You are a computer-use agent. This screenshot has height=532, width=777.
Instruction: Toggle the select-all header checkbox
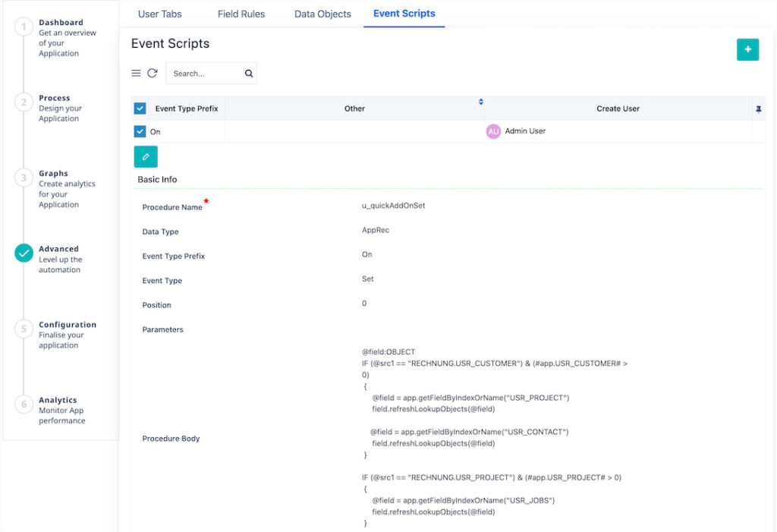(x=140, y=108)
